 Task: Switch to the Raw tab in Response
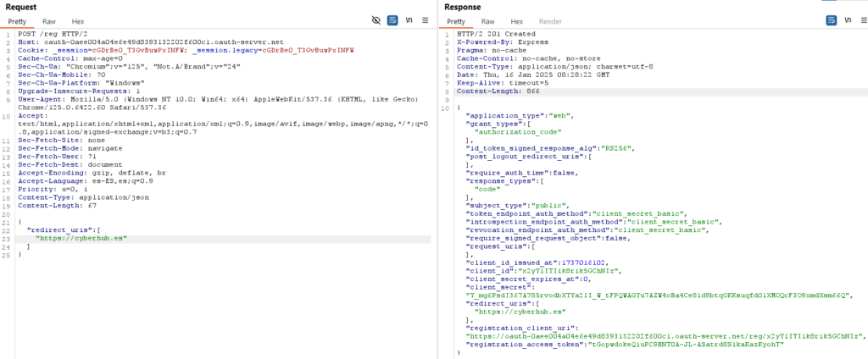point(488,21)
